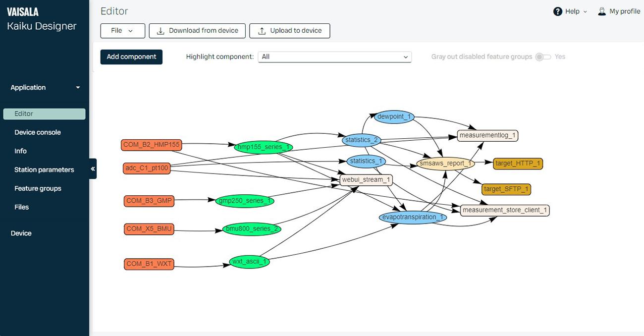Click the Add component button
This screenshot has height=336, width=644.
coord(131,56)
